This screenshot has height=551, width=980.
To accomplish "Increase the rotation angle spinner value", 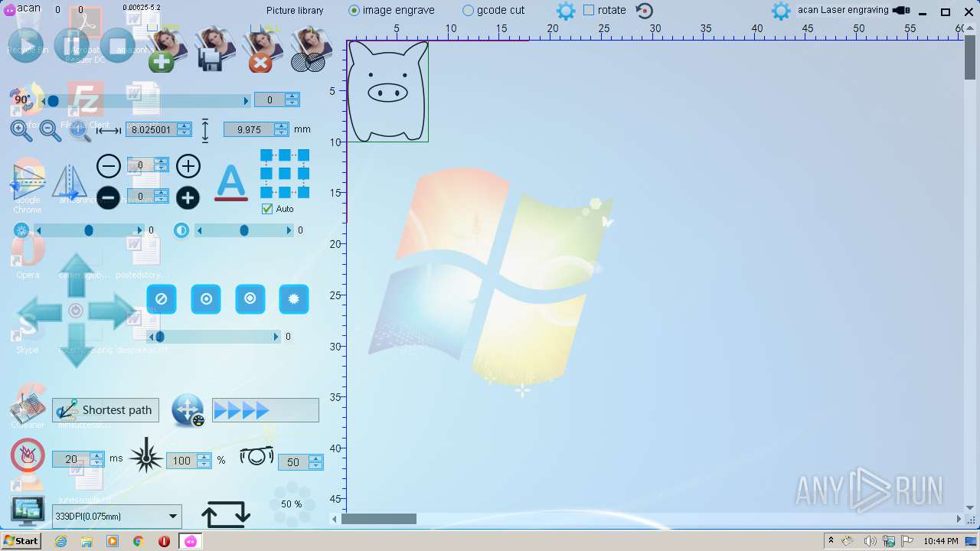I will 292,96.
